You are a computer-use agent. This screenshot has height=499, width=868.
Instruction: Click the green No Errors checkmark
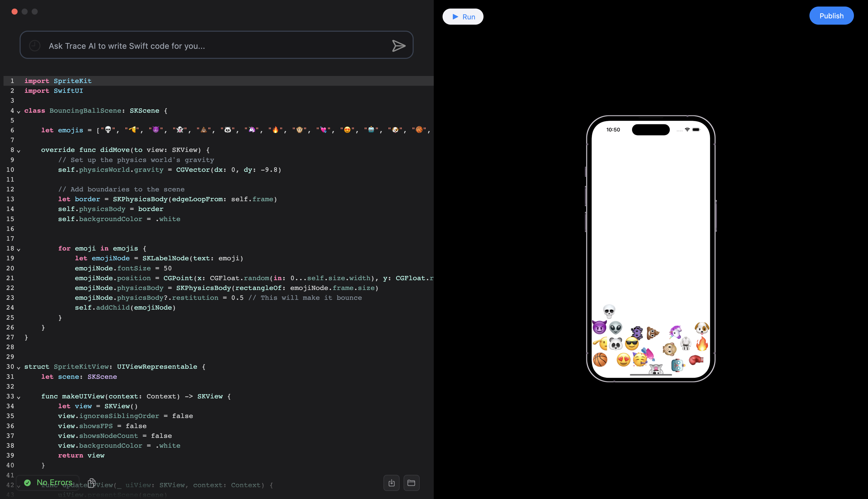click(27, 483)
